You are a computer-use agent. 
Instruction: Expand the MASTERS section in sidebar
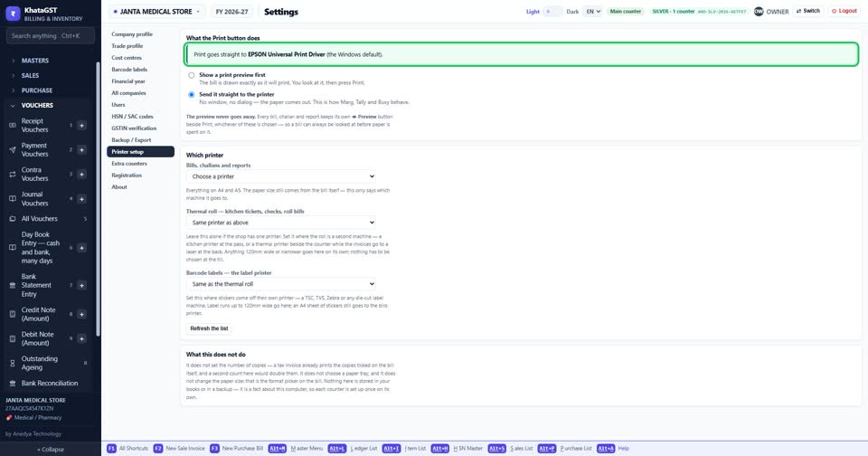pos(34,61)
